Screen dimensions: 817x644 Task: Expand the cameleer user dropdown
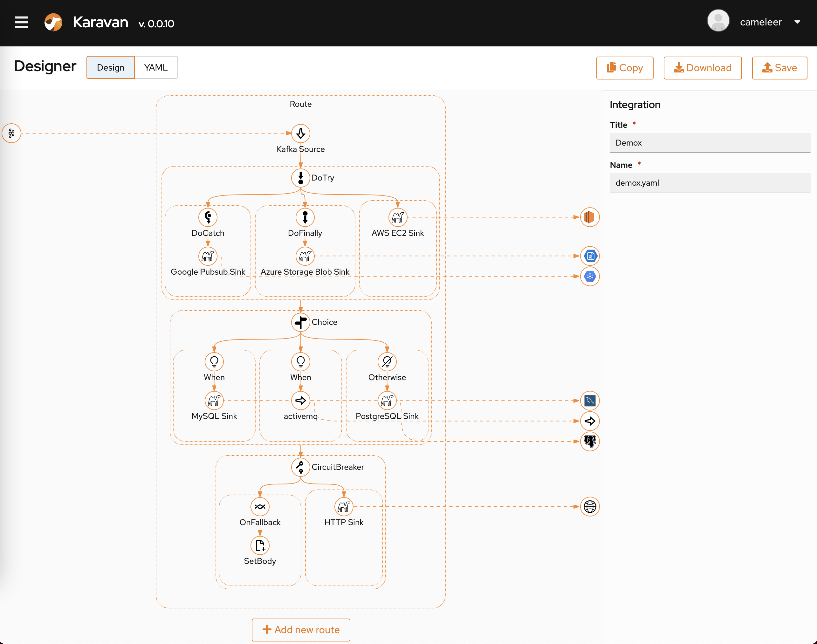point(797,22)
